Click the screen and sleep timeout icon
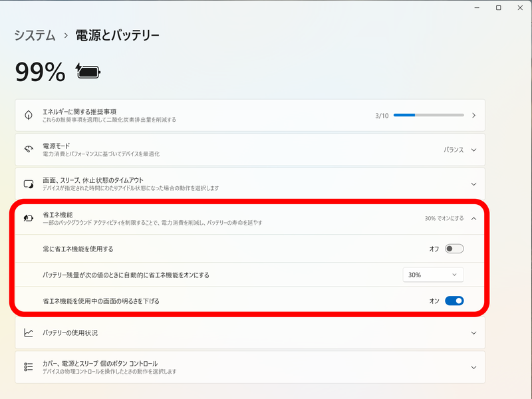This screenshot has height=399, width=532. [x=27, y=183]
